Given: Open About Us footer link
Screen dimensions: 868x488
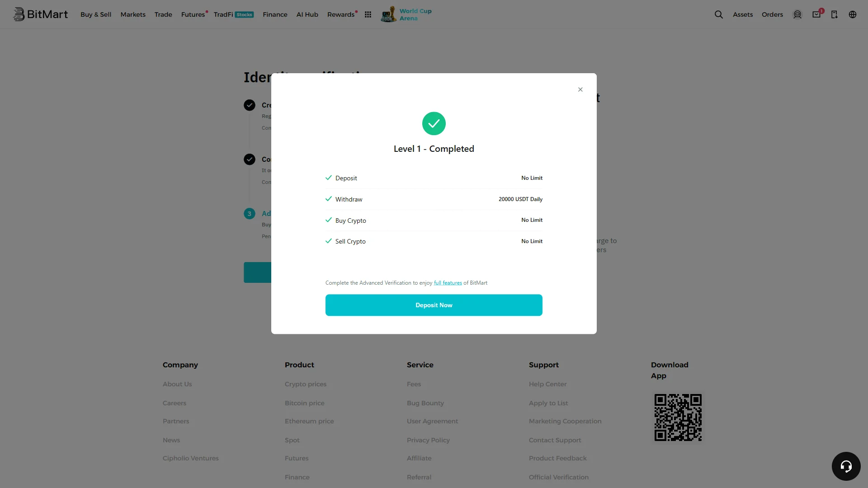Looking at the screenshot, I should [177, 384].
